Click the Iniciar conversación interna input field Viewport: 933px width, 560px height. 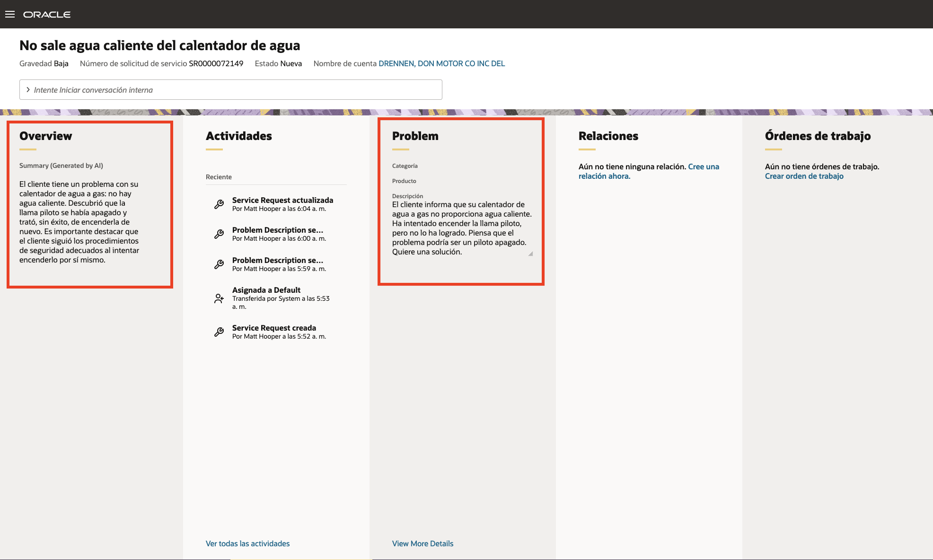click(189, 89)
